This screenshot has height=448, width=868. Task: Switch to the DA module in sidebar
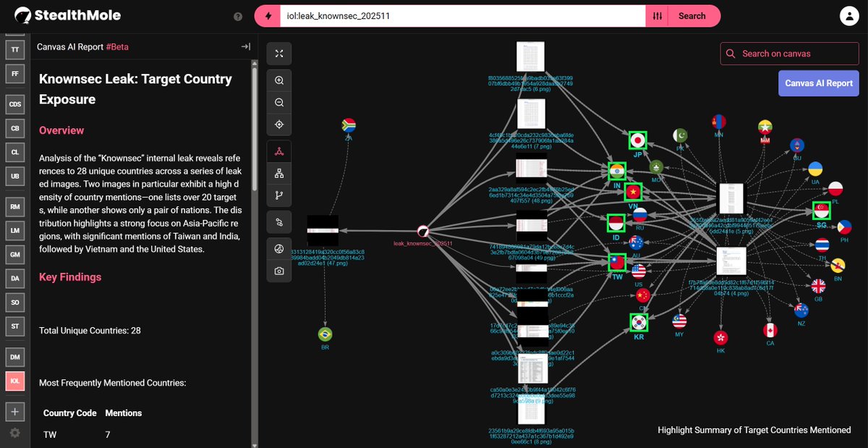coord(14,278)
